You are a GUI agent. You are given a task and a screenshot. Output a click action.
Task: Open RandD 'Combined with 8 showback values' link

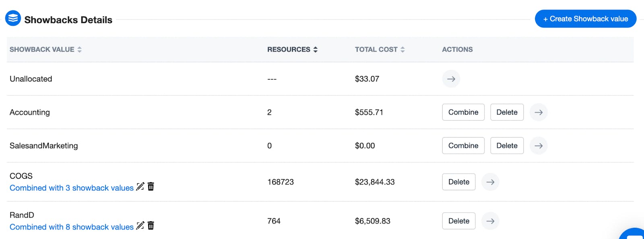[72, 227]
